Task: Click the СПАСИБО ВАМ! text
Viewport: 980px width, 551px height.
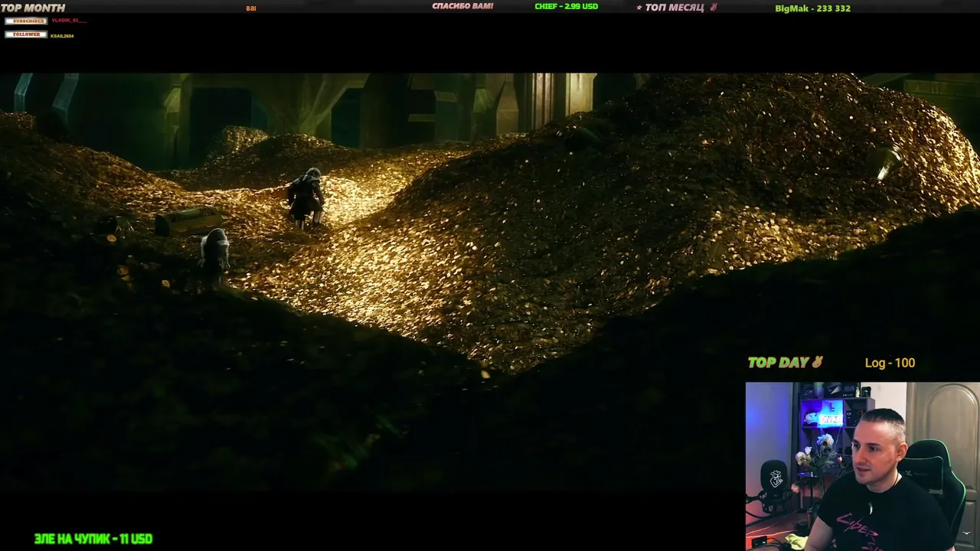Action: [462, 6]
